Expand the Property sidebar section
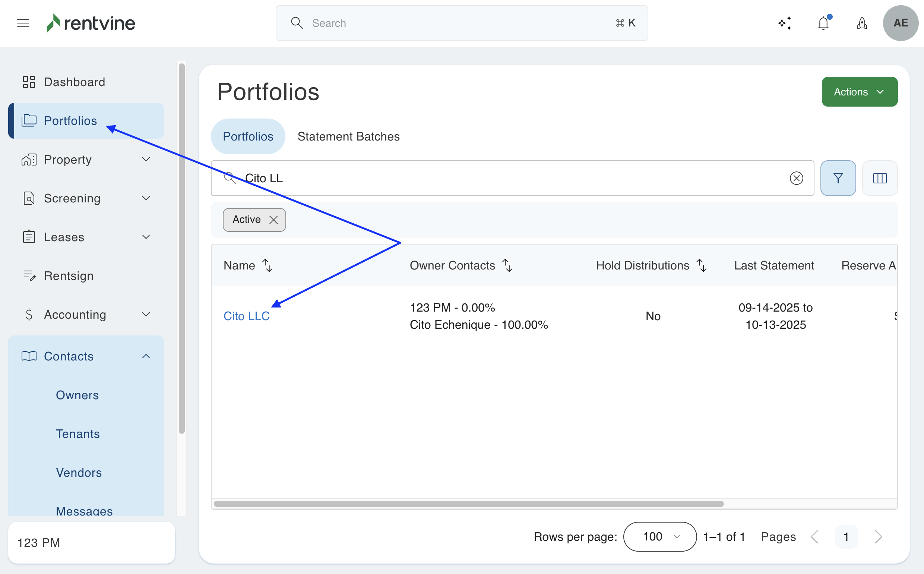This screenshot has height=574, width=924. coord(146,160)
